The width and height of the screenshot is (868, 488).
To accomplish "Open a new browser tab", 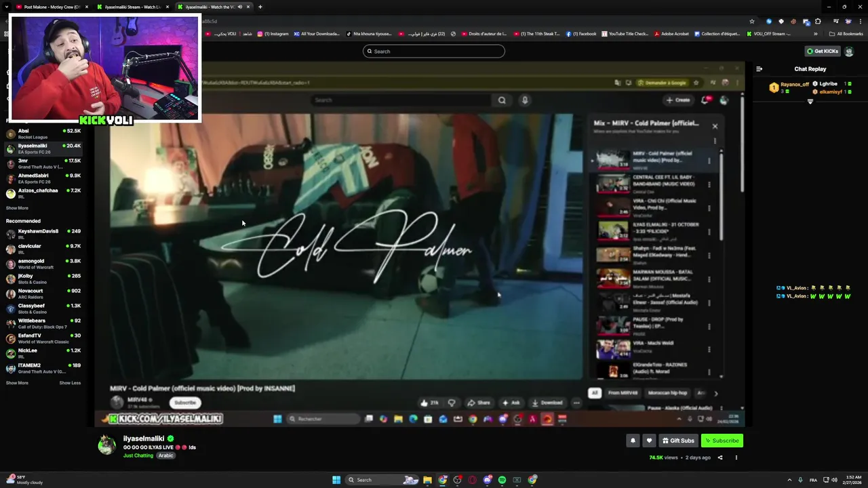I will (x=260, y=7).
